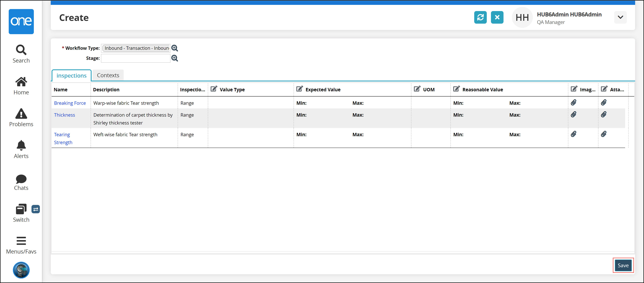Switch to the Contexts tab
644x283 pixels.
(x=108, y=75)
